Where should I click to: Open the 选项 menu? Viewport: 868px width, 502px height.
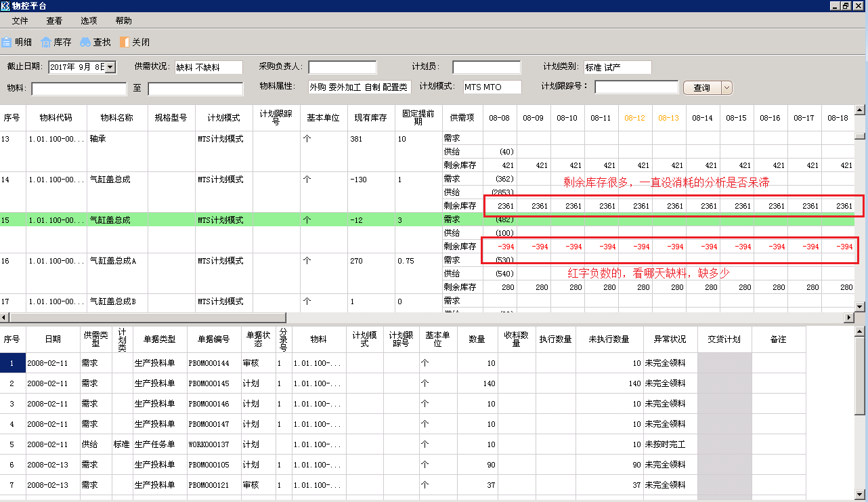(x=89, y=21)
